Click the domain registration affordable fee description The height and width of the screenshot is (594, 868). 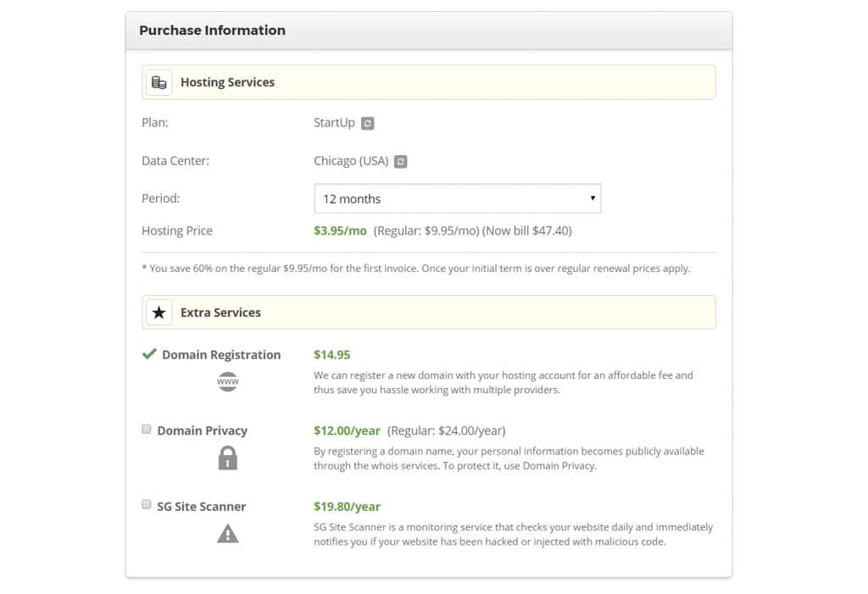pos(504,382)
